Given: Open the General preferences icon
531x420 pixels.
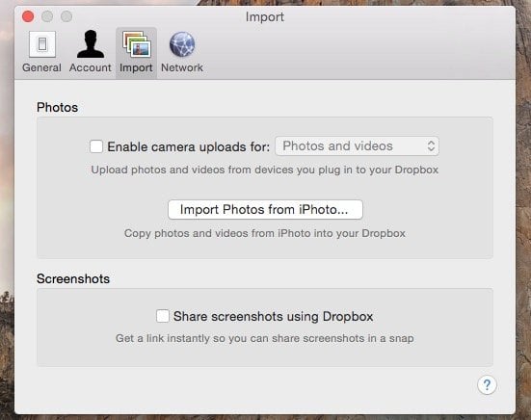Looking at the screenshot, I should coord(42,44).
